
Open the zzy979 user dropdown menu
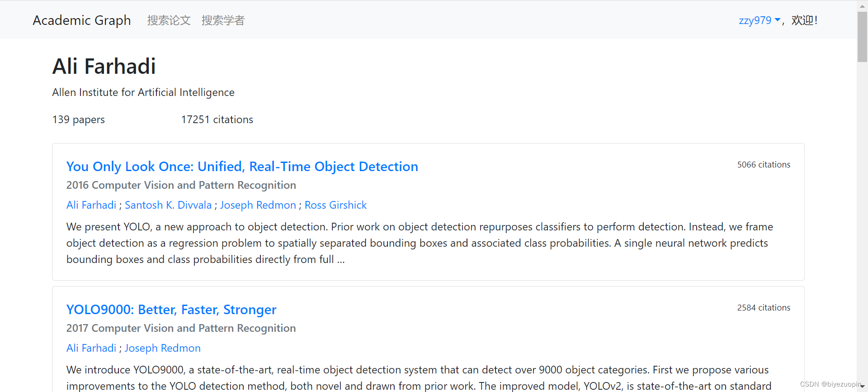(759, 20)
